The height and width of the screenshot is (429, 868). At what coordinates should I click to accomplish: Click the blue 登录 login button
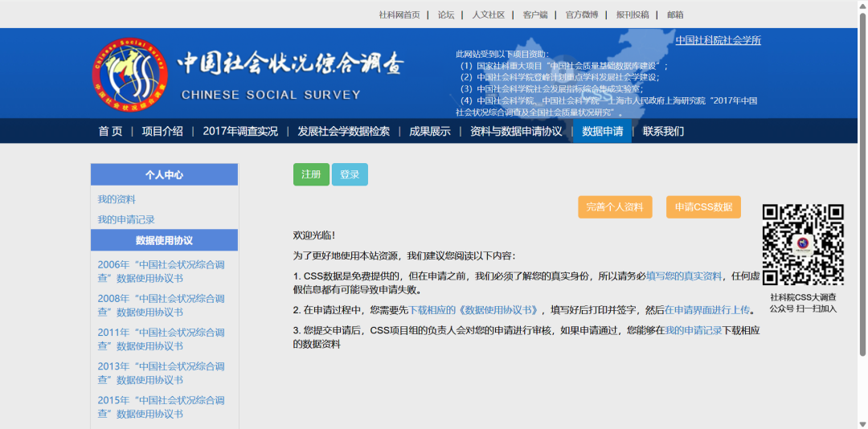(350, 174)
